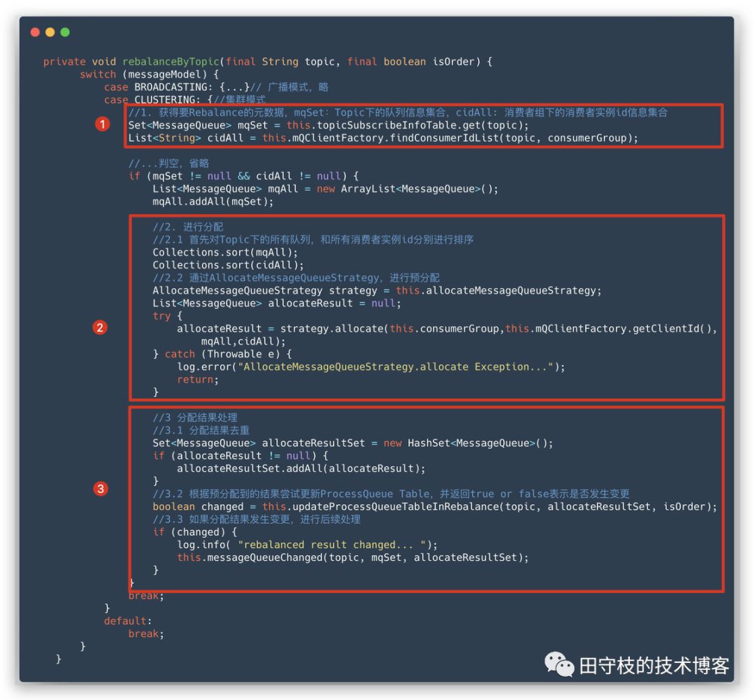Click the 'if (changed) {' line
This screenshot has width=755, height=700.
click(195, 532)
